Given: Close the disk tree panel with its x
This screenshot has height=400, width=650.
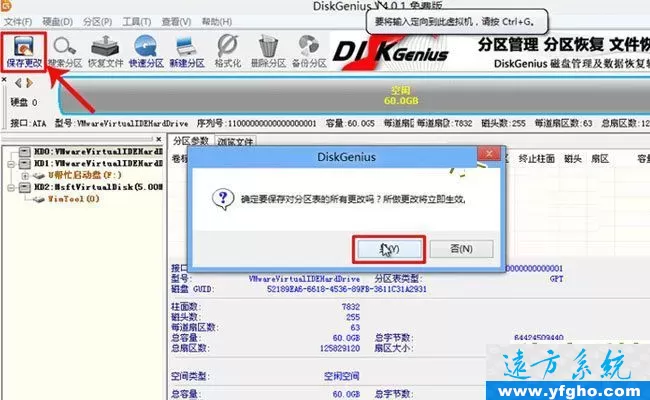Looking at the screenshot, I should [159, 139].
